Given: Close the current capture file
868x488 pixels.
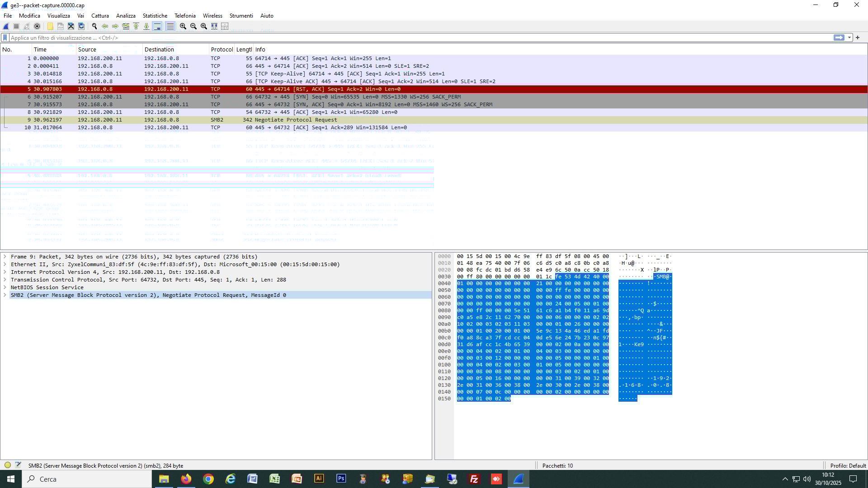Looking at the screenshot, I should point(71,26).
